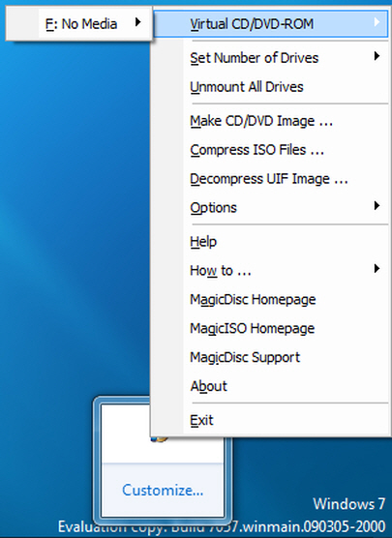
Task: Expand the Options submenu arrow
Action: [377, 205]
